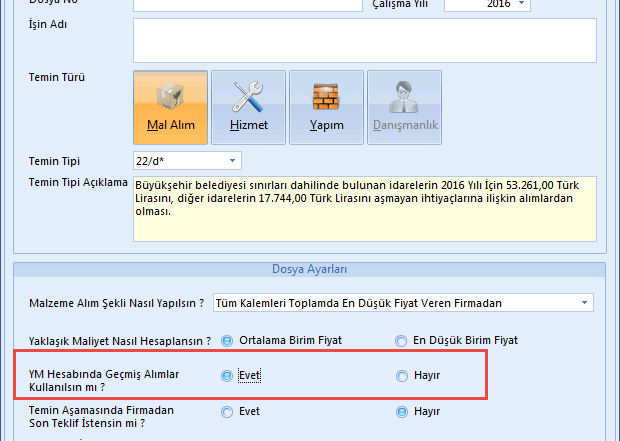Select Ortalama Birim Fiyat radio option
This screenshot has height=441, width=620.
(x=227, y=340)
